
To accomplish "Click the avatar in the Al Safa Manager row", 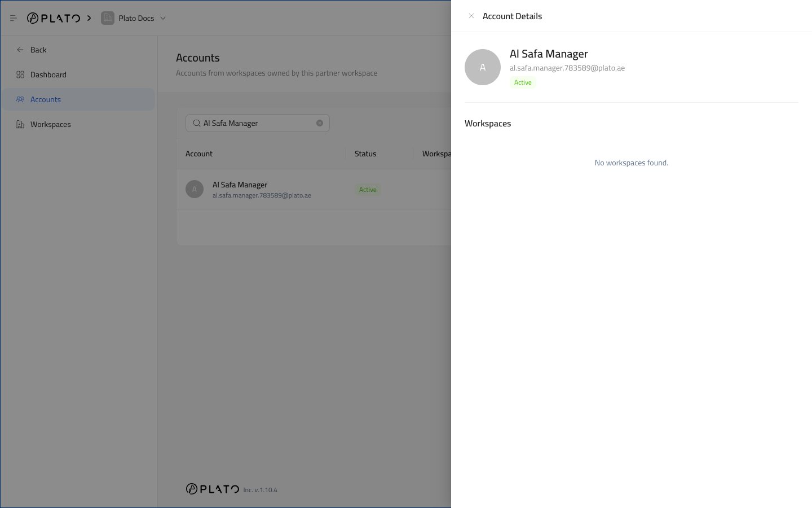I will [x=195, y=189].
